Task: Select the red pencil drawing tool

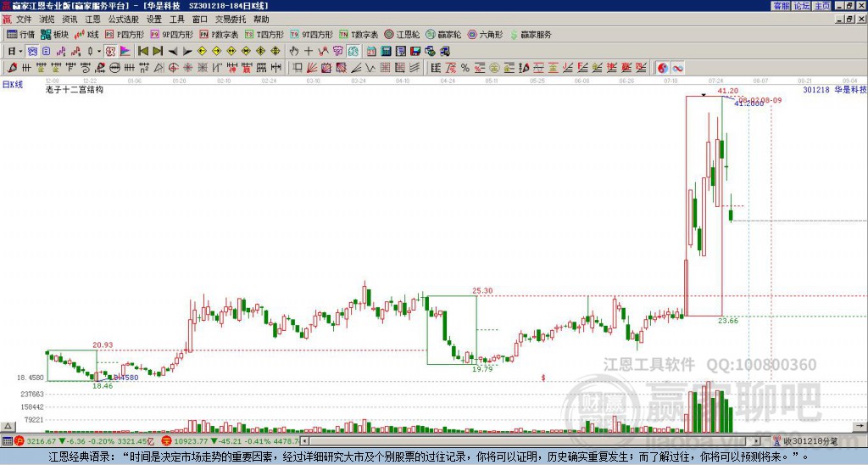Action: click(x=12, y=68)
